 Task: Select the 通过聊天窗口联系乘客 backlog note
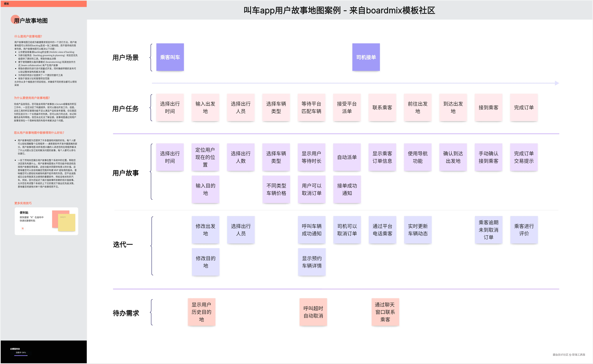pos(385,312)
